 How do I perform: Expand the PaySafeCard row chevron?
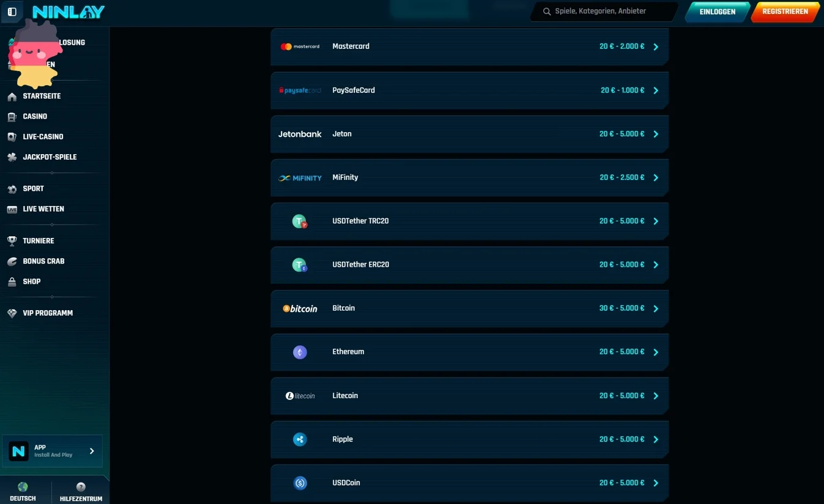tap(656, 91)
